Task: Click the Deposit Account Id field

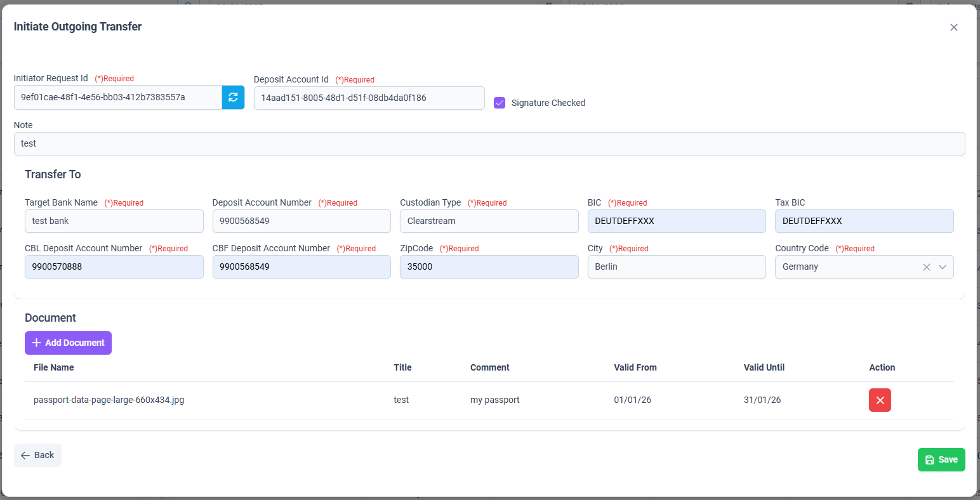Action: tap(369, 98)
